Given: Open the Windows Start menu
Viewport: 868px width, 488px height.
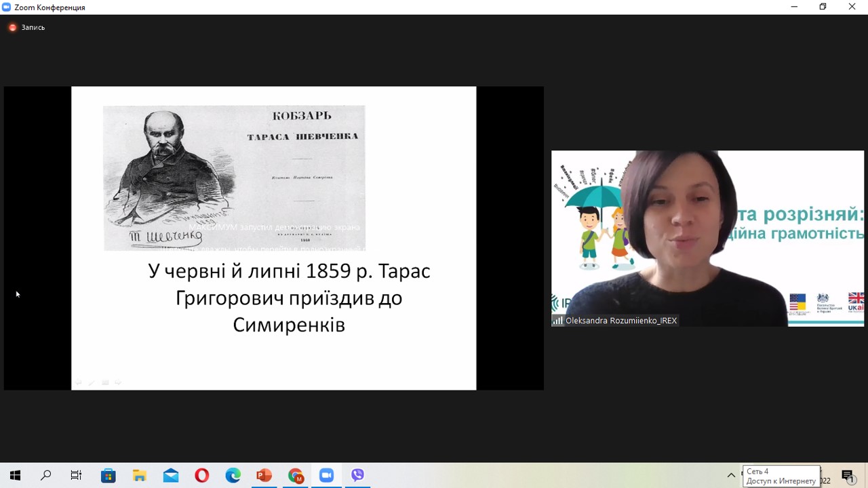Looking at the screenshot, I should point(15,476).
